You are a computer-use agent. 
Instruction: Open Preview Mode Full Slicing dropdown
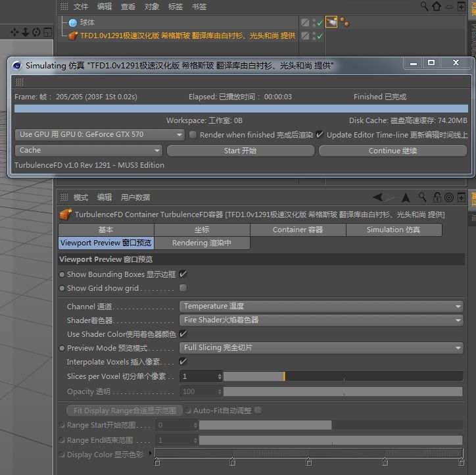point(321,348)
